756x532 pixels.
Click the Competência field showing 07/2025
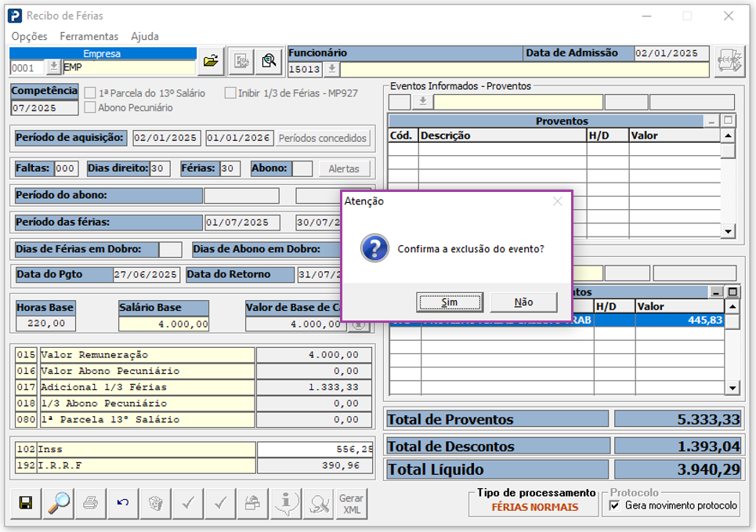point(45,108)
